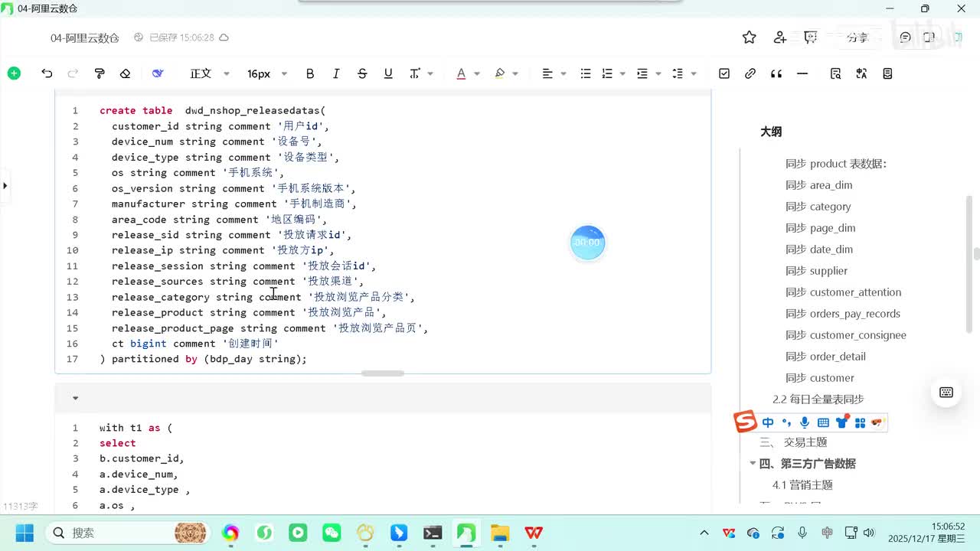
Task: Go to outline item 同步 area_dim
Action: point(818,185)
